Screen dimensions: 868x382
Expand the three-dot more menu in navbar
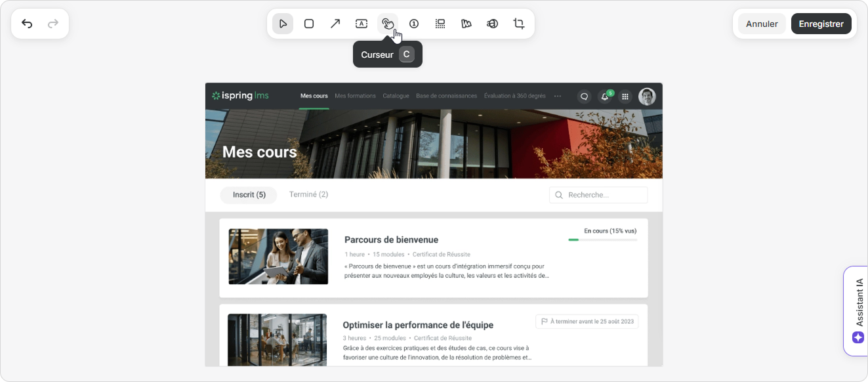click(x=558, y=96)
